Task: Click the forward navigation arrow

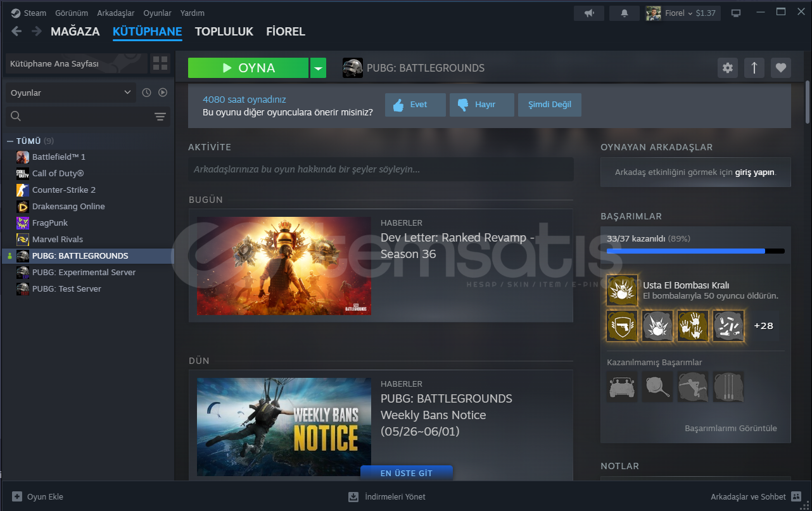Action: [37, 31]
